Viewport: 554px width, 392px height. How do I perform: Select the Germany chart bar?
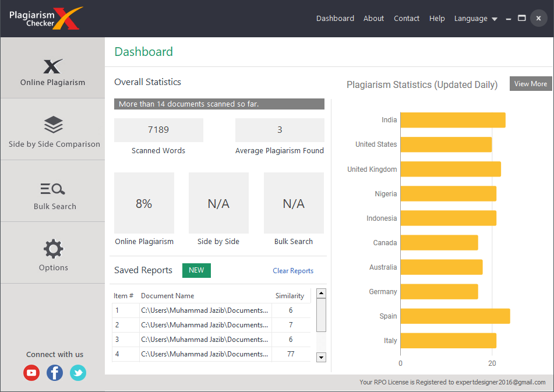439,292
